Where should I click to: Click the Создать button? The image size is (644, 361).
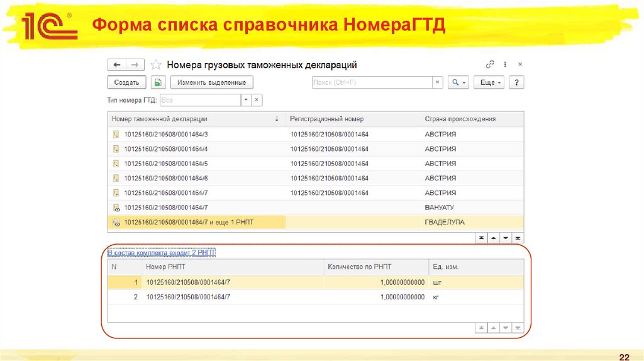(x=126, y=82)
